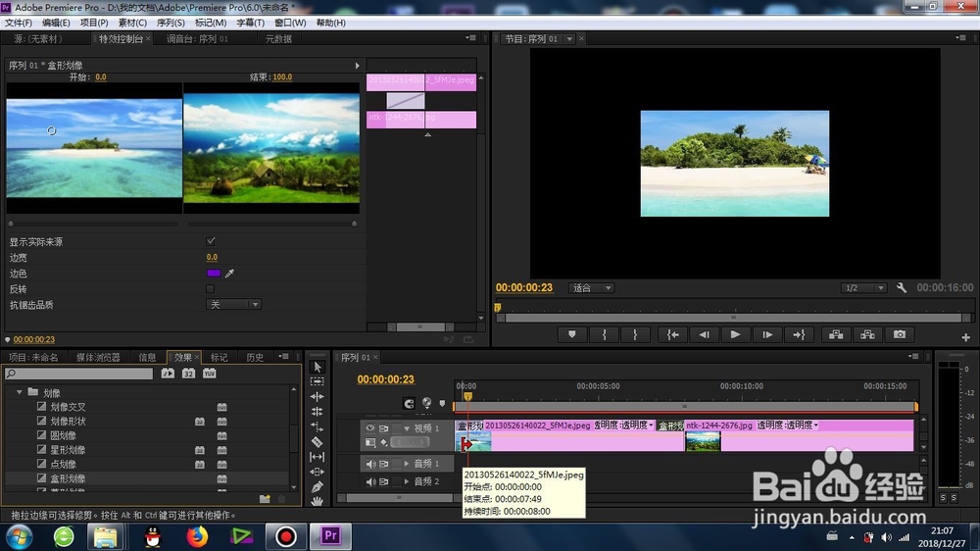The image size is (980, 551).
Task: Open the 抗锯齿品质 dropdown
Action: pyautogui.click(x=233, y=305)
